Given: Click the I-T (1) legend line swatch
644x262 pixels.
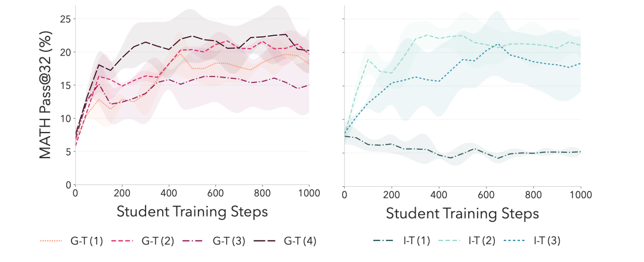Looking at the screenshot, I should (385, 241).
